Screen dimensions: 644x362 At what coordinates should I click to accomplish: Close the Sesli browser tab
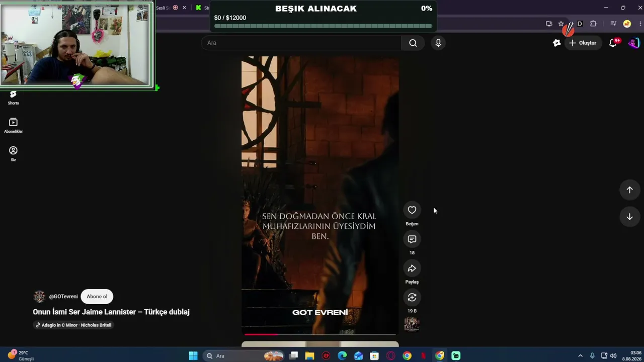[184, 8]
